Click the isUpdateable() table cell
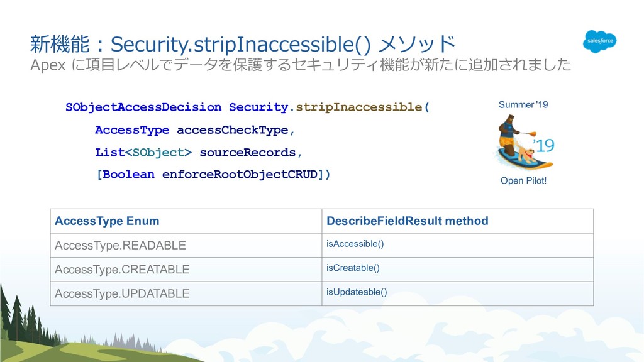644x362 pixels. pyautogui.click(x=458, y=293)
